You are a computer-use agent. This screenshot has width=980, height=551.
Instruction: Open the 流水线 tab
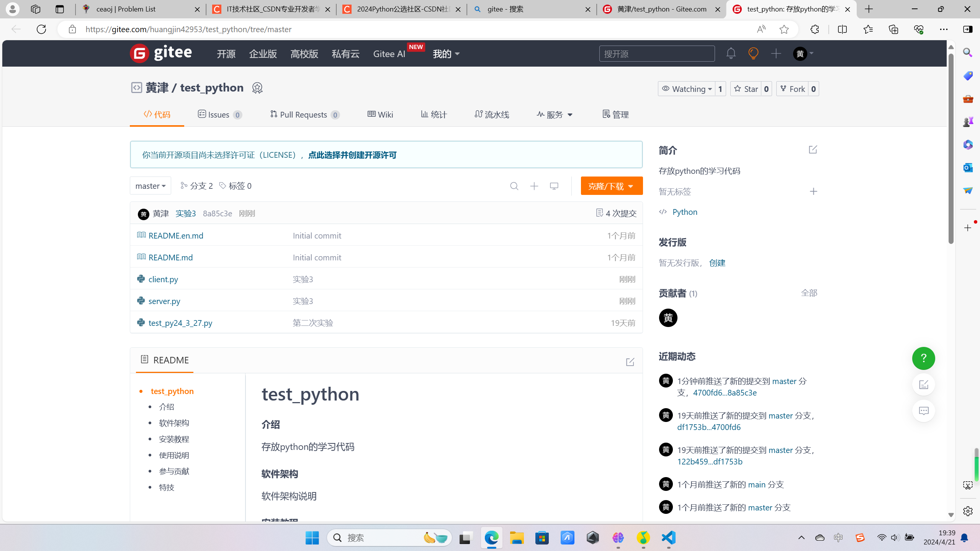pos(492,114)
